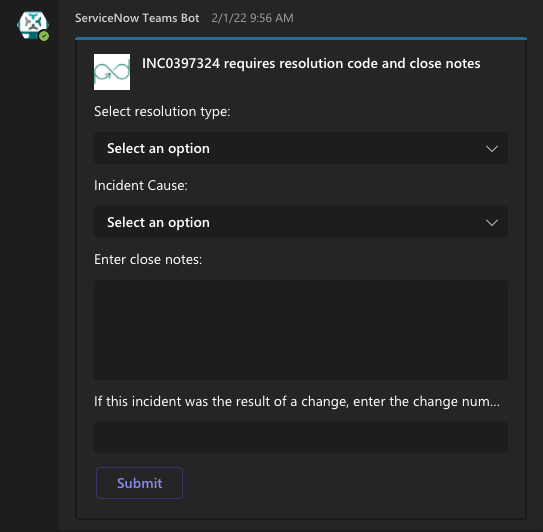Open the Incident Cause Select an option box
This screenshot has width=543, height=532.
(301, 222)
